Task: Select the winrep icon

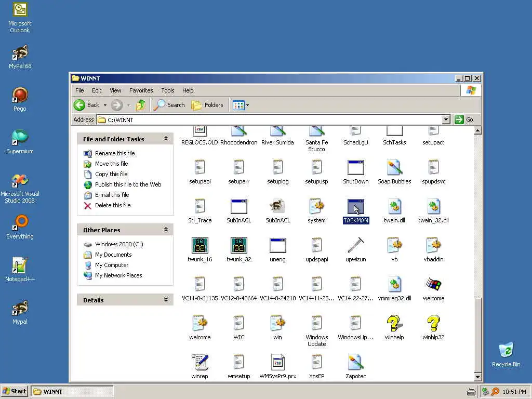Action: click(x=200, y=362)
